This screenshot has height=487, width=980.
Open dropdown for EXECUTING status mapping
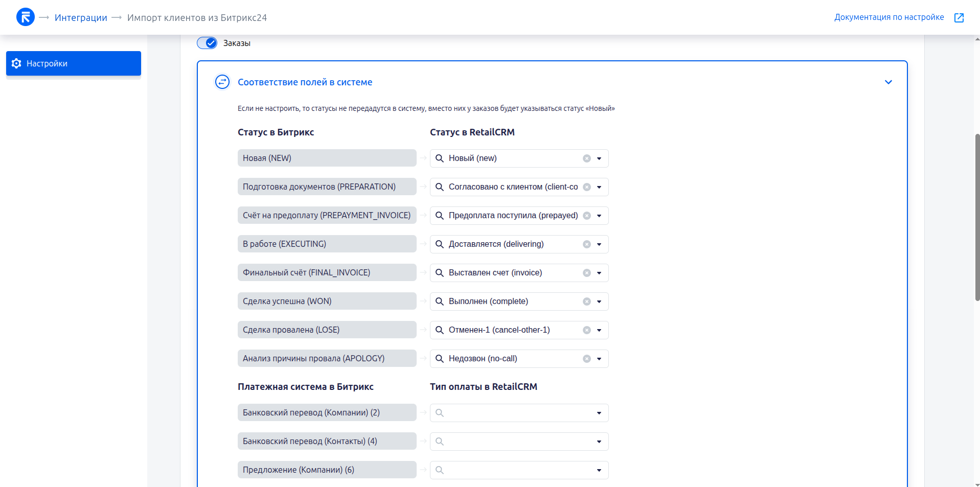pyautogui.click(x=599, y=244)
